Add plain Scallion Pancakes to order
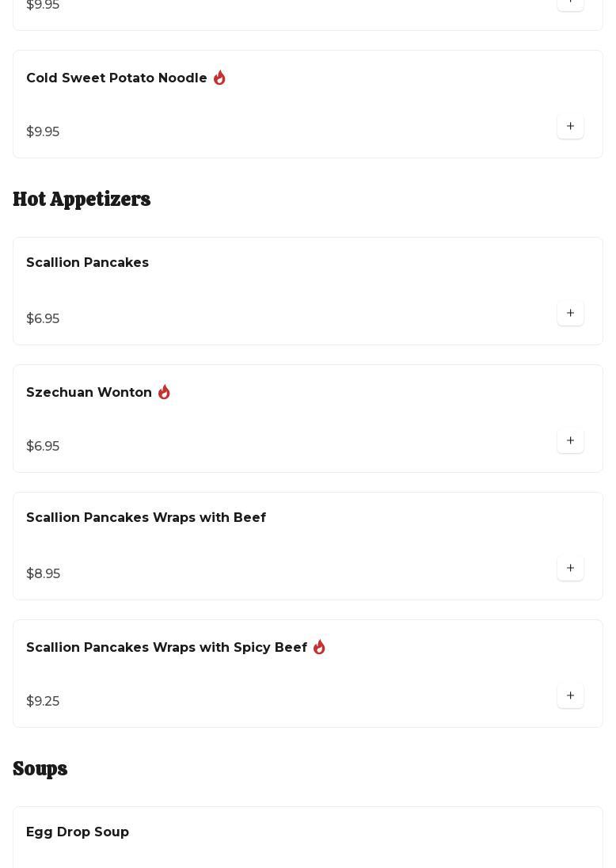 [570, 314]
